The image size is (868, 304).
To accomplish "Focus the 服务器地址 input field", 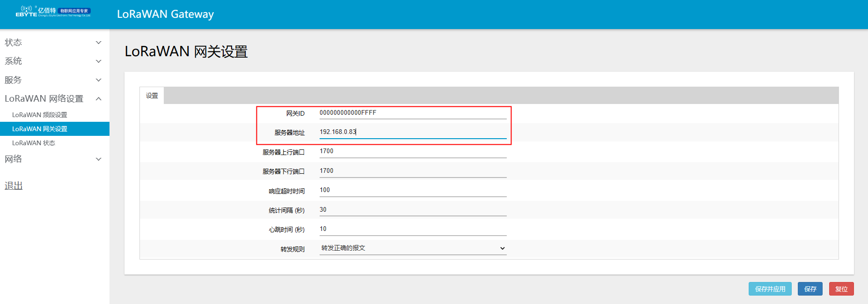I will [412, 132].
